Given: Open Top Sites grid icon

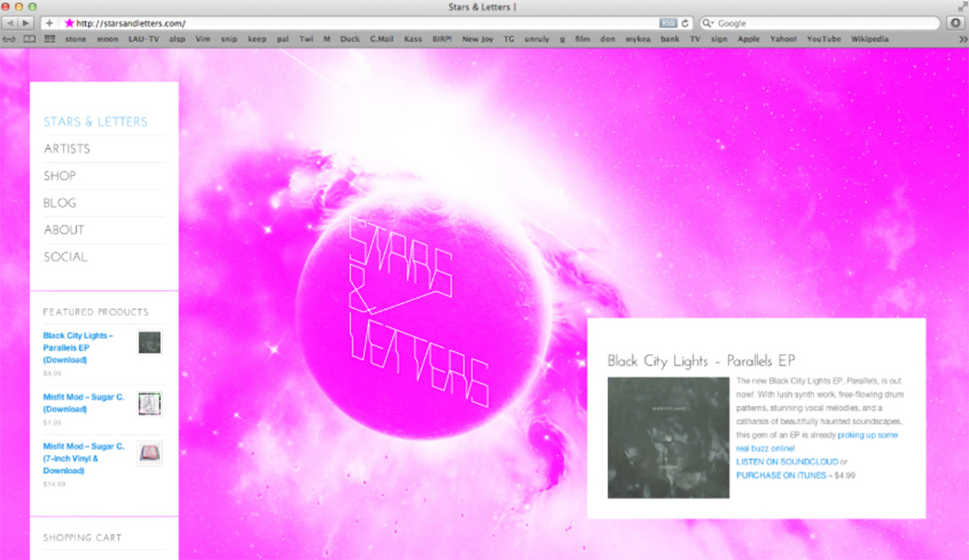Looking at the screenshot, I should click(50, 39).
